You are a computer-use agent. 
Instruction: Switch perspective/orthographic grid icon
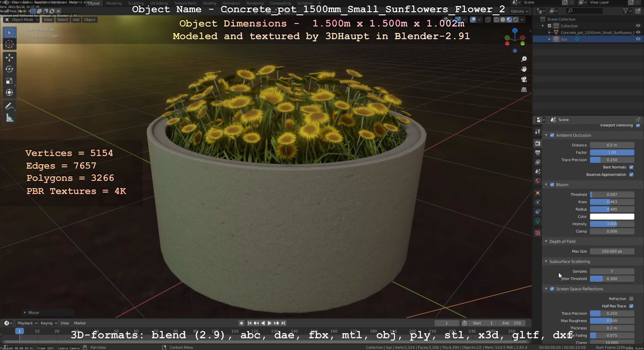pos(524,90)
